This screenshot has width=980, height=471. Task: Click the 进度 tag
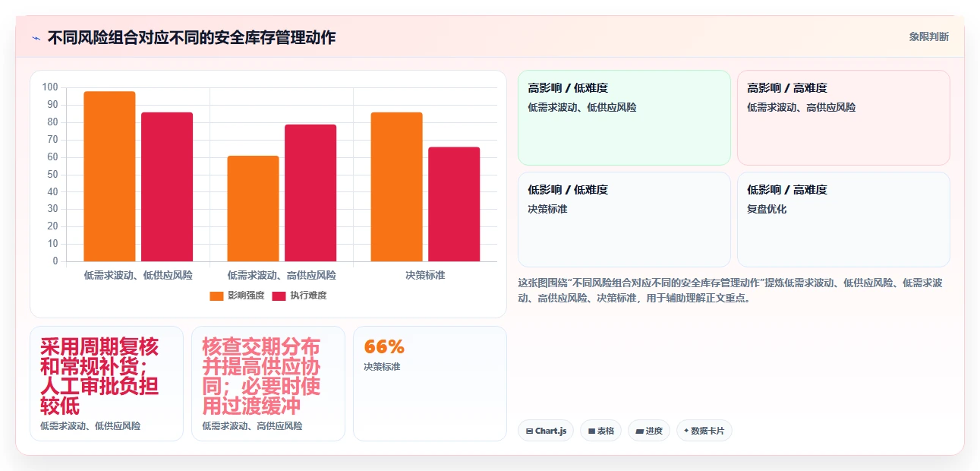649,431
